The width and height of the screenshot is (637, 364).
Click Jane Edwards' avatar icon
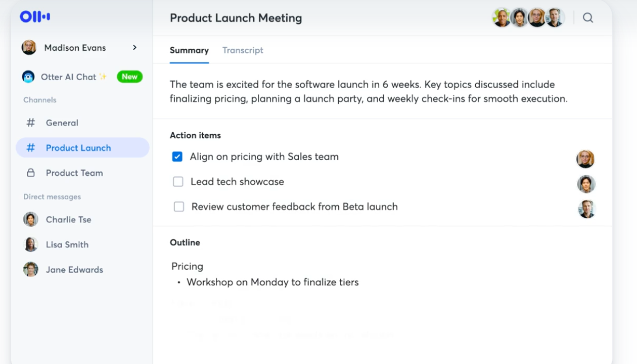tap(31, 270)
